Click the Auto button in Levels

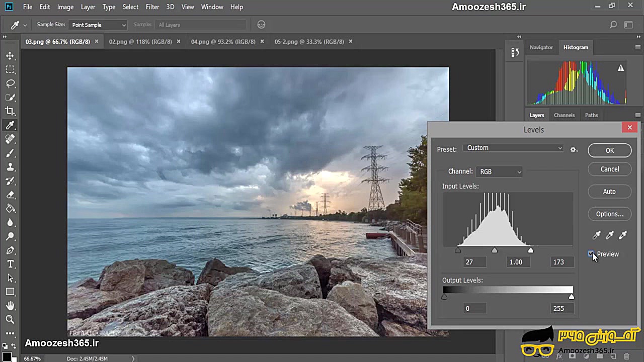609,192
